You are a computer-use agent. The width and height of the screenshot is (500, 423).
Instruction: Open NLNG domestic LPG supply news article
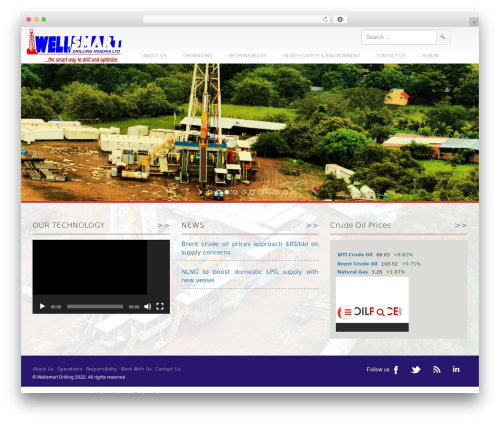coord(250,276)
